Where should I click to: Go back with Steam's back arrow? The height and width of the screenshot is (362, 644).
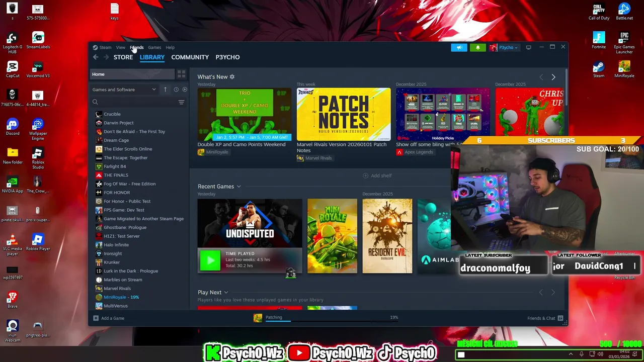(x=96, y=57)
